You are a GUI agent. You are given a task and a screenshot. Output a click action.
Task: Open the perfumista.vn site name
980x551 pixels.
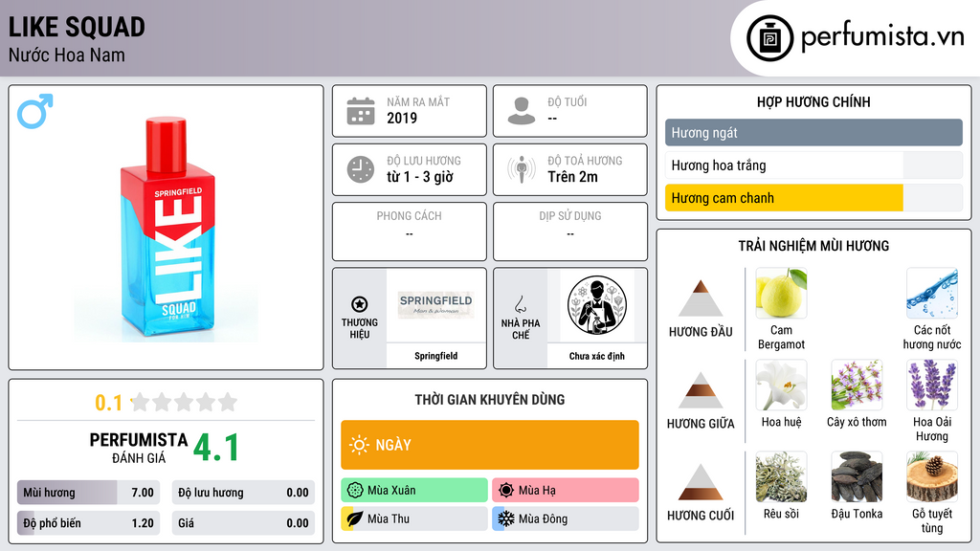[882, 36]
